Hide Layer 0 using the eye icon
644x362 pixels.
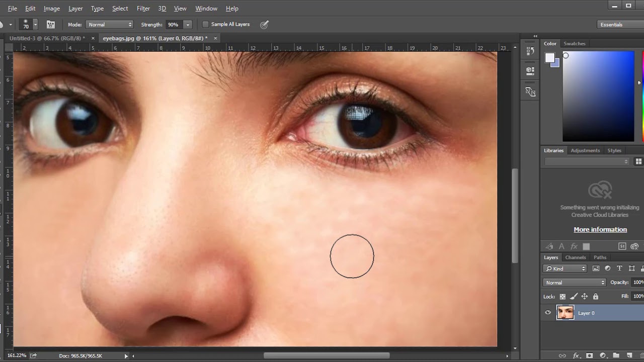tap(548, 313)
